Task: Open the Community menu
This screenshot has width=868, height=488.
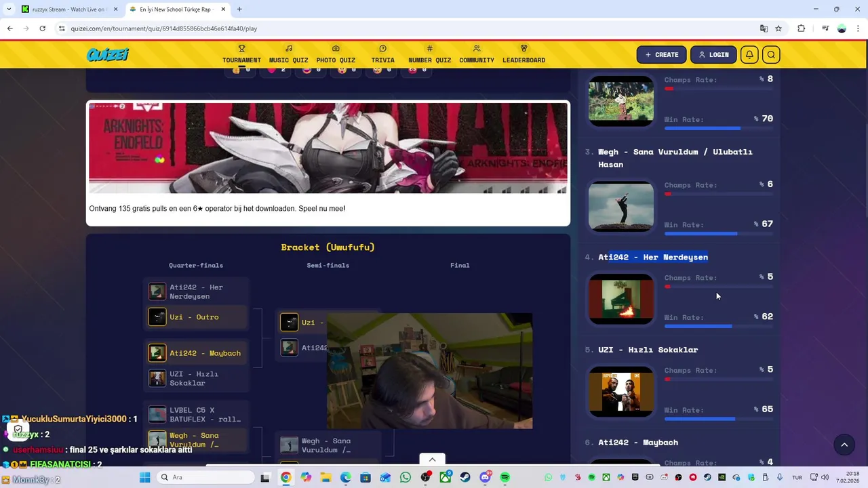Action: 477,54
